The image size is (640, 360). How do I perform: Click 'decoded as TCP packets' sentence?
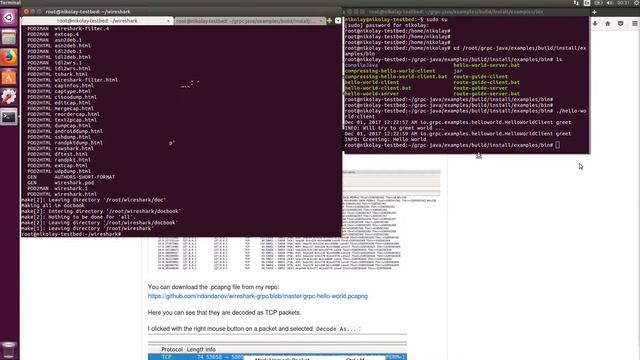pyautogui.click(x=224, y=313)
